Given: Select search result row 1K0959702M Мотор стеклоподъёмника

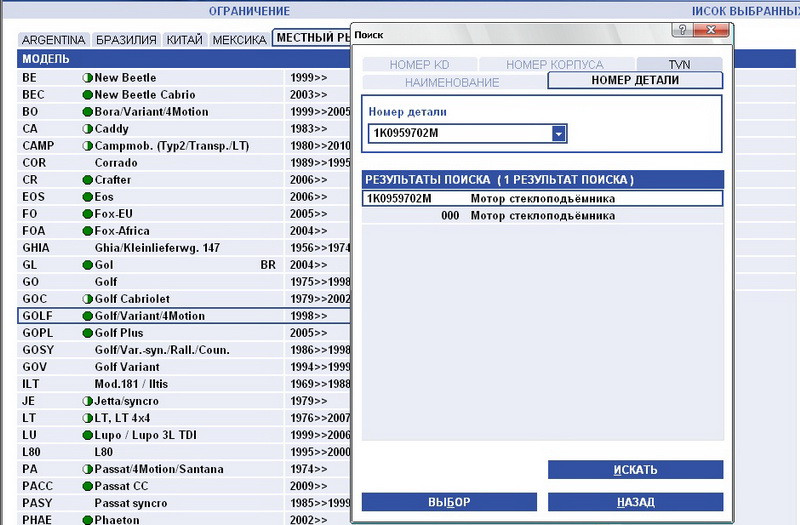Looking at the screenshot, I should tap(542, 198).
